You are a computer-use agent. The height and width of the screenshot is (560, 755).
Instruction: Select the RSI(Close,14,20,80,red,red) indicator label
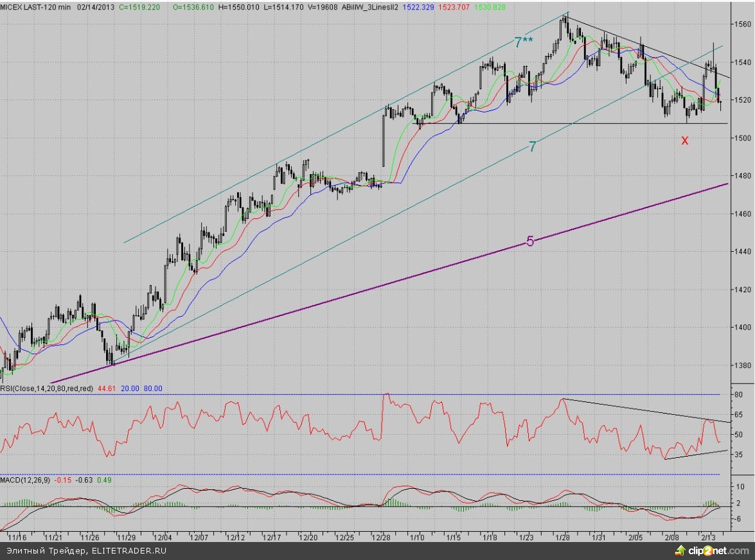(x=47, y=388)
